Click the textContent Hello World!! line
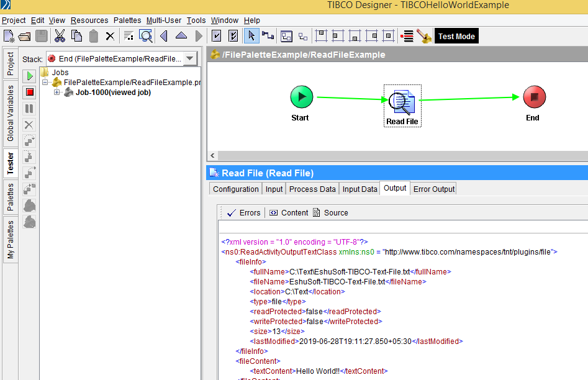The width and height of the screenshot is (588, 380). 319,371
